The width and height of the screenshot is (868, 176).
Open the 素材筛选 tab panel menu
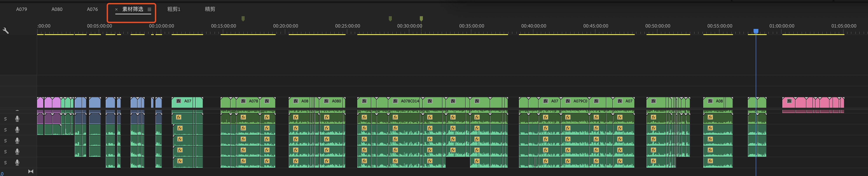point(149,9)
